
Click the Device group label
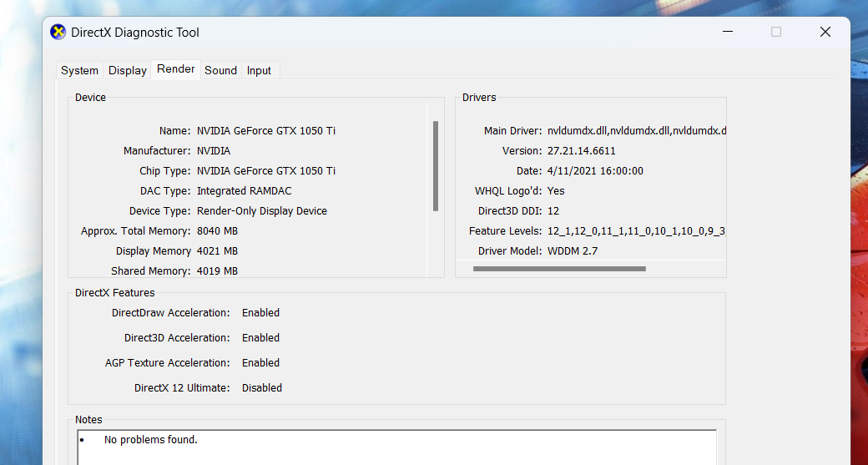pos(90,98)
